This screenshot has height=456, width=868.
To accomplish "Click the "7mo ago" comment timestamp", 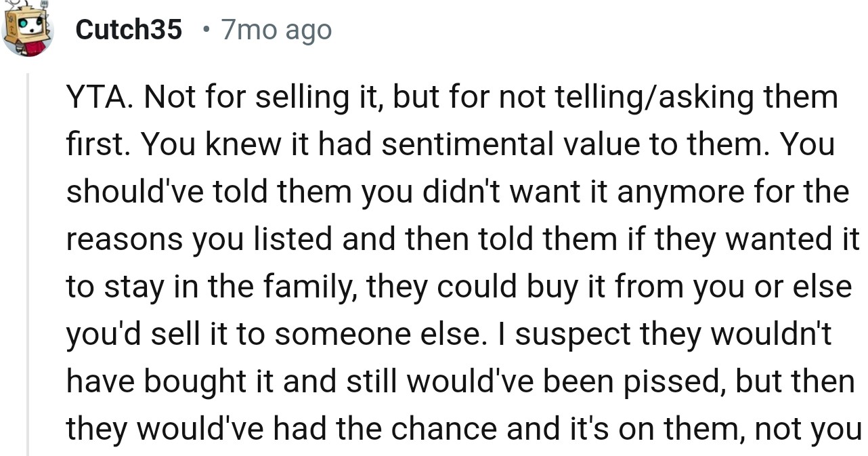I will pos(276,30).
